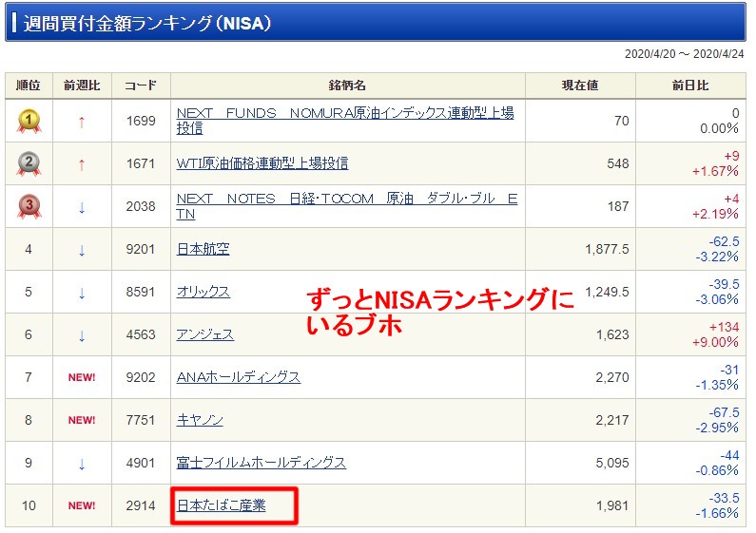Click the 銘柄名 column header
Screen dimensions: 756x533
pyautogui.click(x=348, y=86)
